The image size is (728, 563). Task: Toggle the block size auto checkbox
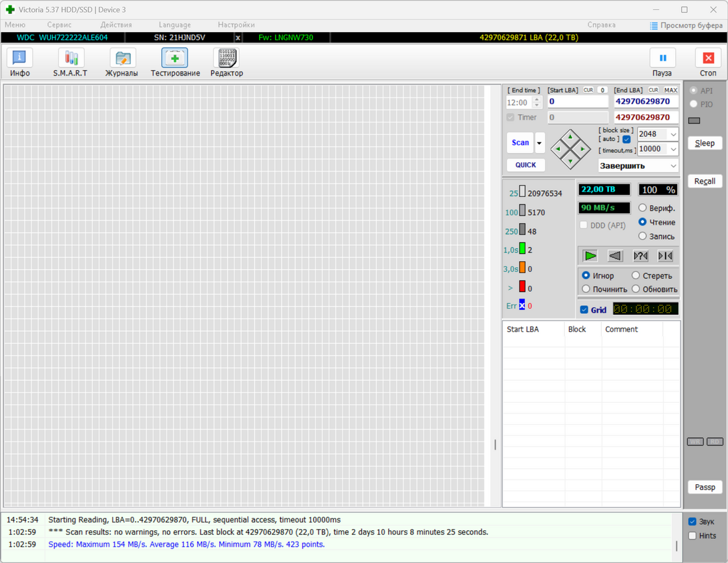[x=626, y=139]
